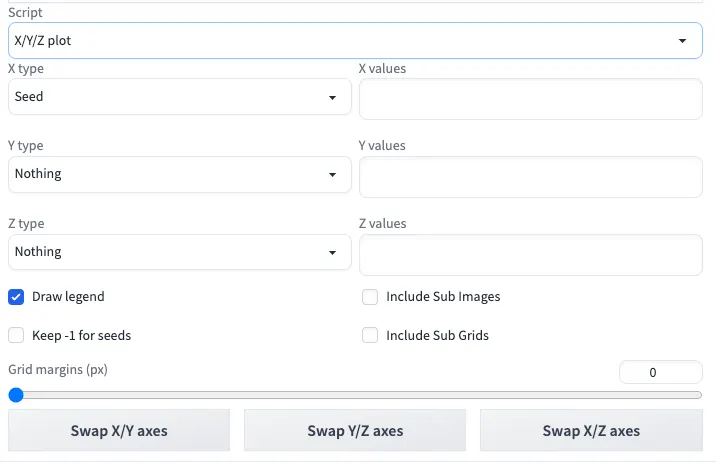The width and height of the screenshot is (716, 465).
Task: Click the Z type dropdown arrow
Action: click(x=332, y=253)
